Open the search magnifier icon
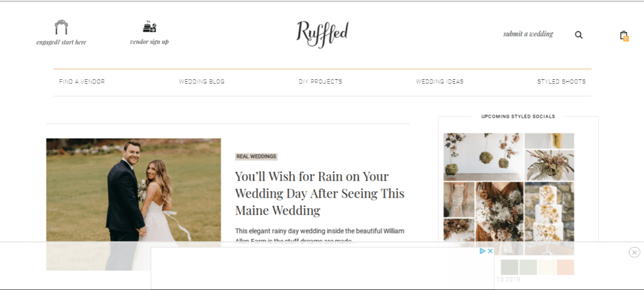Viewport: 644px width, 290px height. (579, 35)
